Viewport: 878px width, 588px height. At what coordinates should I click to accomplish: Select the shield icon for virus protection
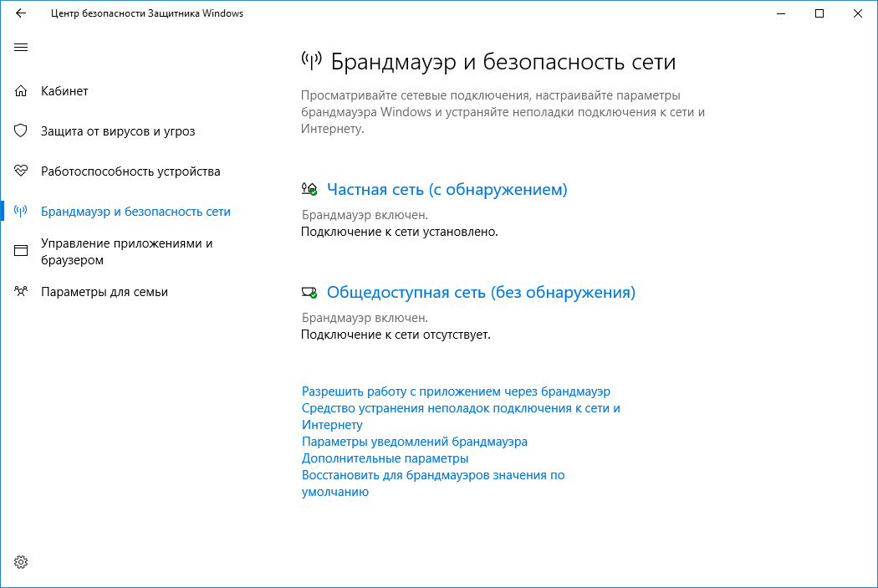coord(21,130)
